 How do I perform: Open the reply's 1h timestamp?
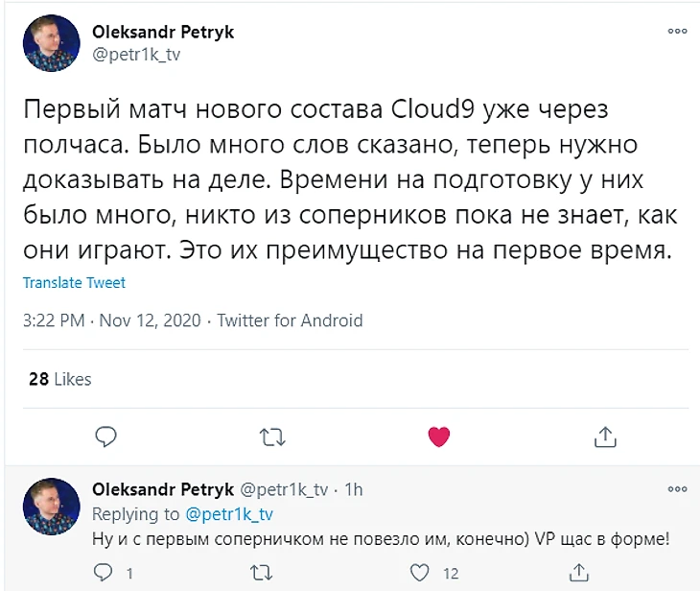pos(353,489)
